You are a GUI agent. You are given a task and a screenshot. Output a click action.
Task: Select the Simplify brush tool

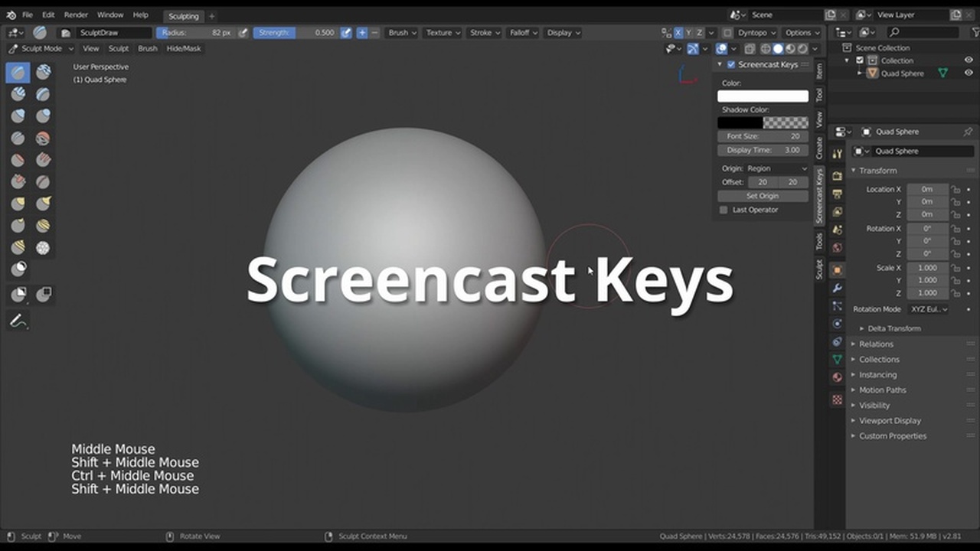click(x=43, y=247)
